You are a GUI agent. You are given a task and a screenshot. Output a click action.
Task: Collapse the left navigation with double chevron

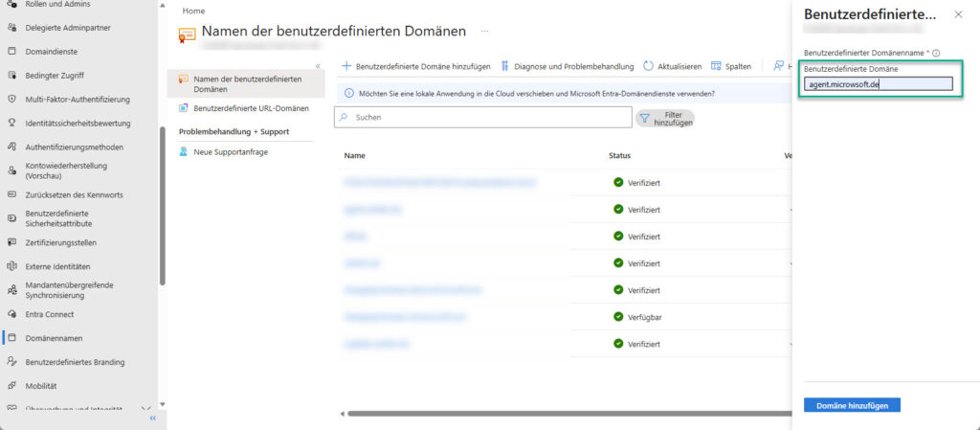(152, 419)
